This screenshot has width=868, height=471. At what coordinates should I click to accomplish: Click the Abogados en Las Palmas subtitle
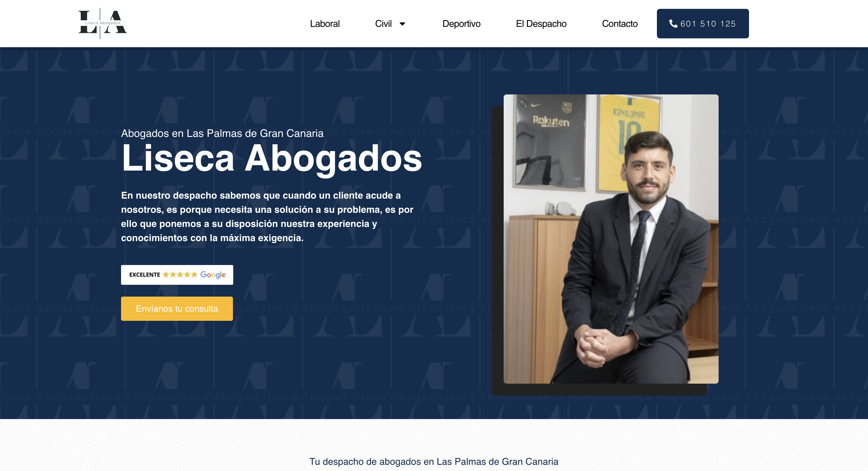pos(222,133)
